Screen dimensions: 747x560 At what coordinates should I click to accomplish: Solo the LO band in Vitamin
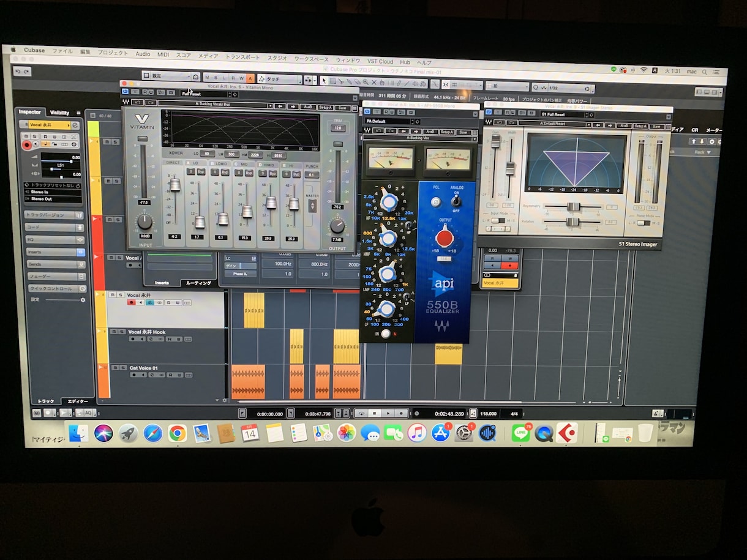tap(191, 173)
